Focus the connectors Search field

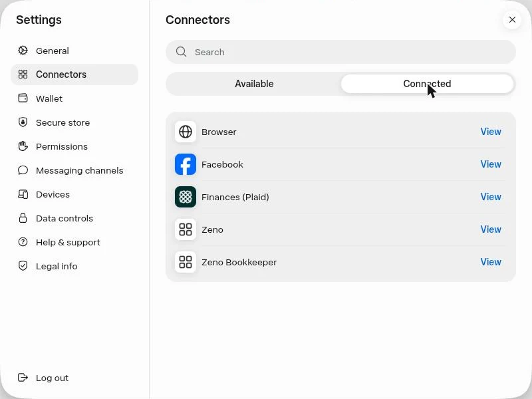340,52
